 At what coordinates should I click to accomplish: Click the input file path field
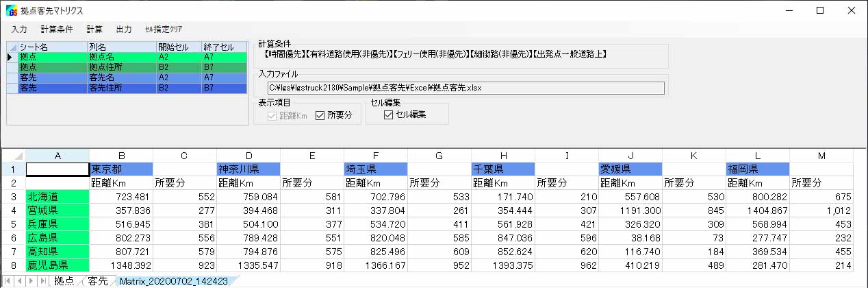point(465,88)
